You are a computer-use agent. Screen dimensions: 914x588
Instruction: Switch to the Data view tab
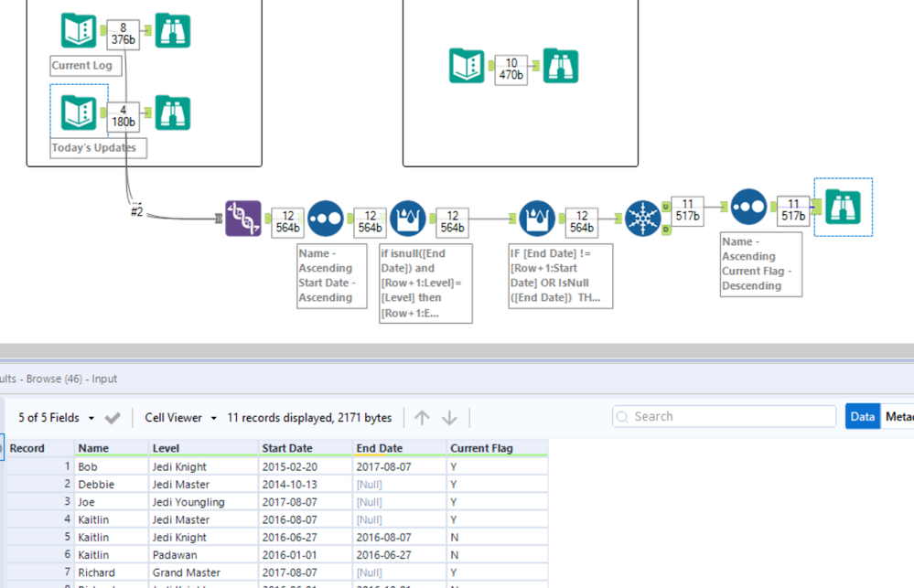tap(862, 416)
